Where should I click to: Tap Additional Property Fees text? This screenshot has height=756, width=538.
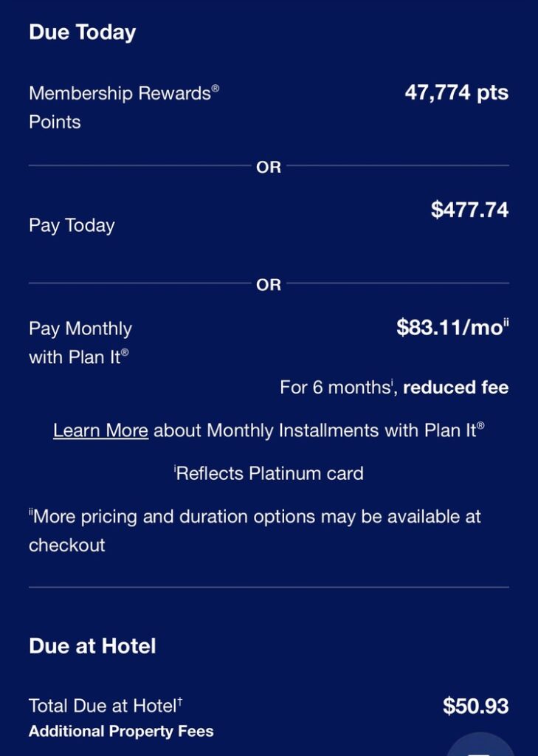pos(121,731)
